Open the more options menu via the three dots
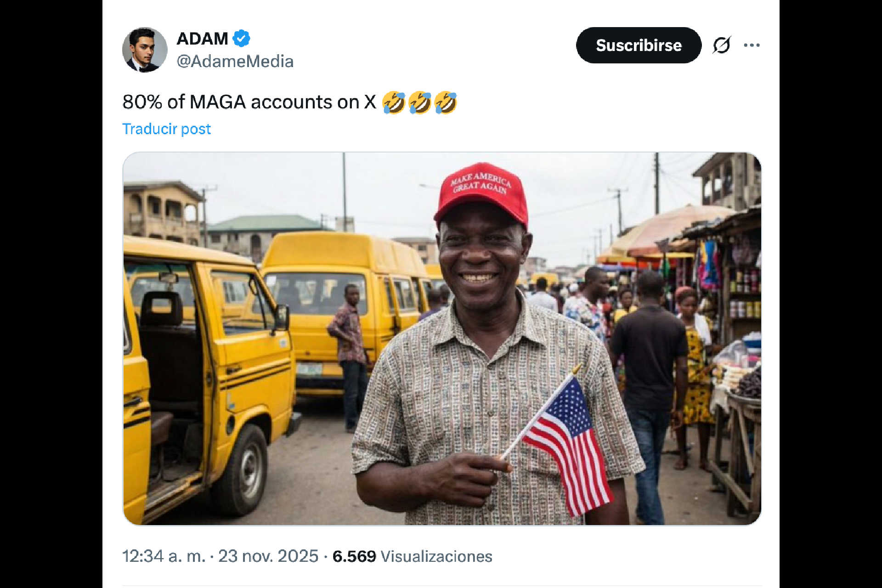882x588 pixels. pos(752,45)
